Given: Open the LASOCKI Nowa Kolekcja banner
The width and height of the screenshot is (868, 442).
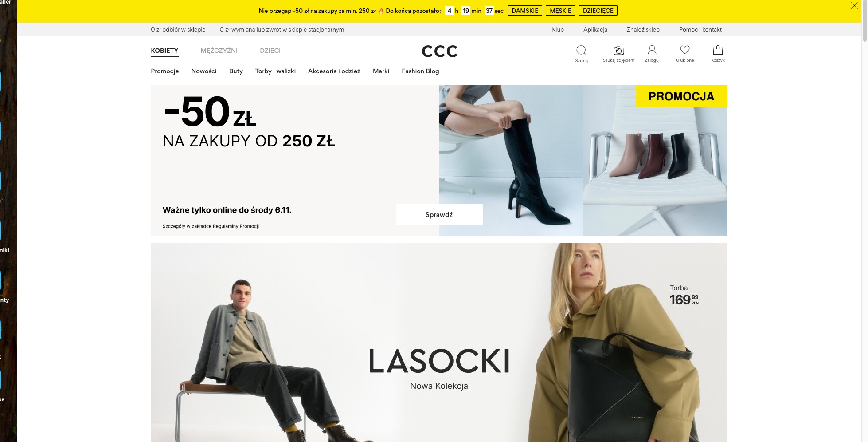Looking at the screenshot, I should 439,343.
